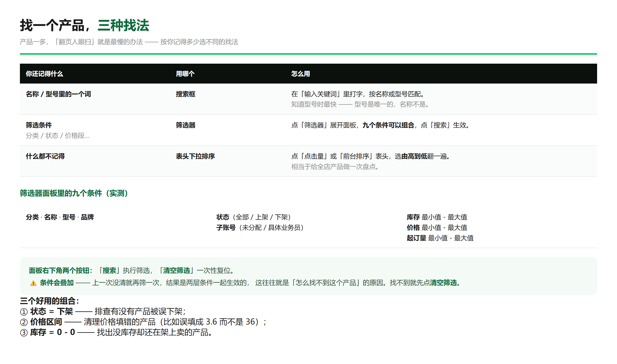Click item ① 状态 = 下架
Image resolution: width=617 pixels, height=364 pixels.
click(x=103, y=311)
